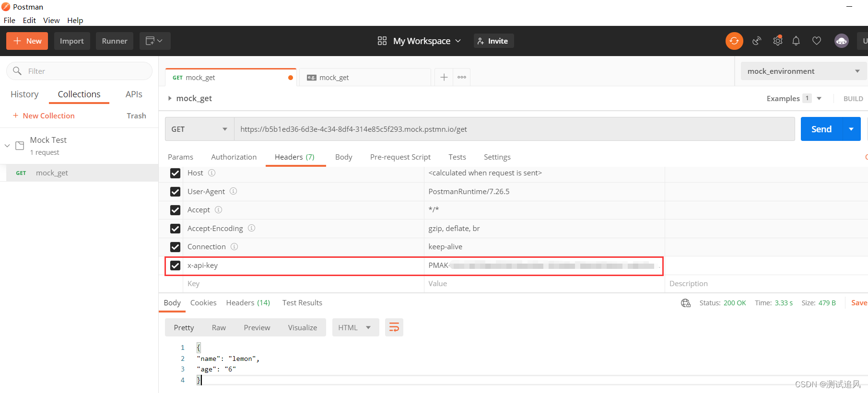This screenshot has height=393, width=868.
Task: Open the notifications bell icon
Action: (796, 41)
